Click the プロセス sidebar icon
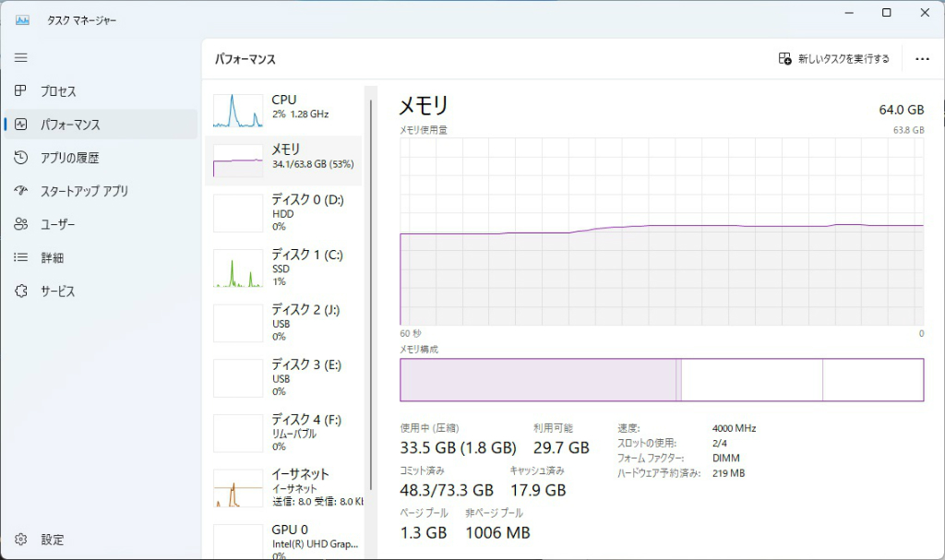Image resolution: width=945 pixels, height=560 pixels. 20,90
